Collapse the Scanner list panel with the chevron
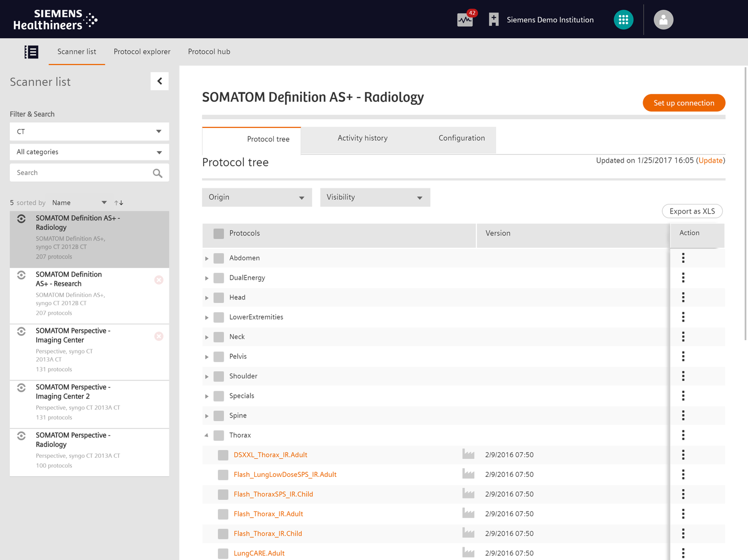The image size is (748, 560). pyautogui.click(x=160, y=81)
